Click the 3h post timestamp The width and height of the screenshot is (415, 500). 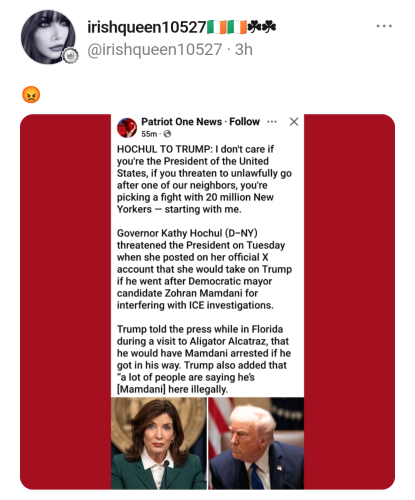pyautogui.click(x=244, y=50)
